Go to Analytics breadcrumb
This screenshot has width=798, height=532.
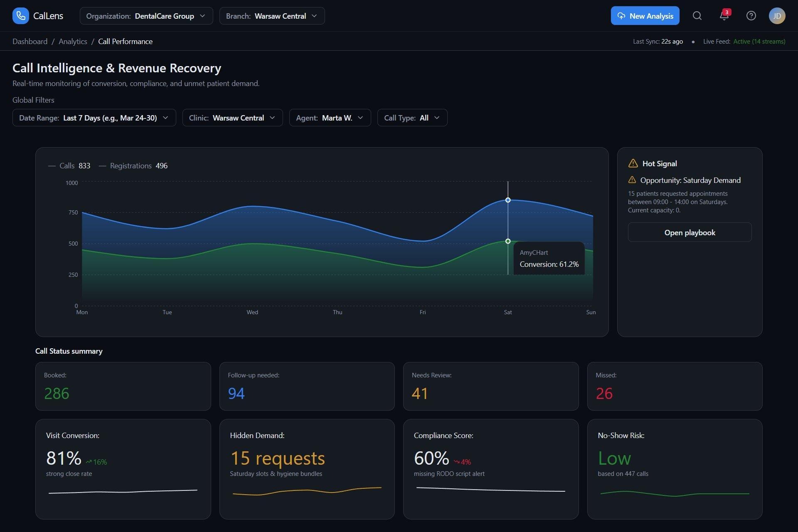[73, 41]
